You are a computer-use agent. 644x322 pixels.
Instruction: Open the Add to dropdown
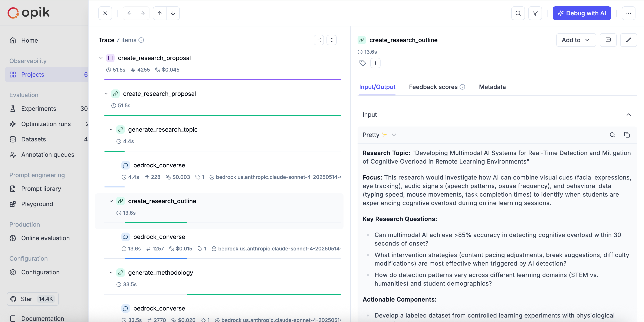576,40
